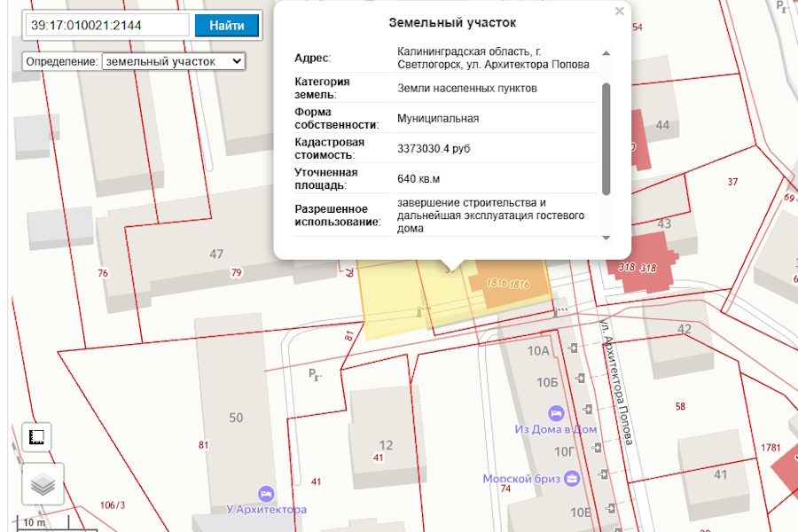Click entrance arrow icon beside 10Е
The width and height of the screenshot is (798, 532).
pyautogui.click(x=610, y=508)
